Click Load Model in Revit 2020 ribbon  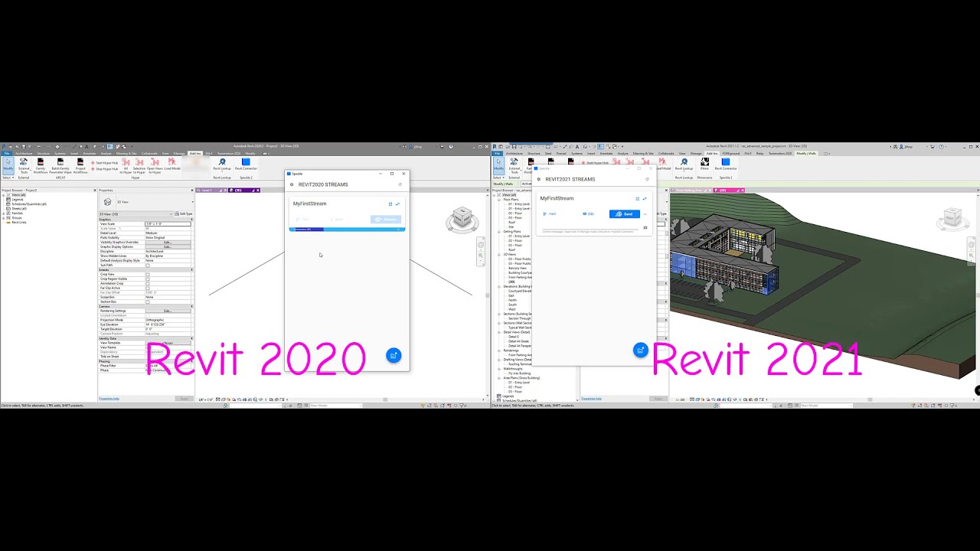pos(172,165)
